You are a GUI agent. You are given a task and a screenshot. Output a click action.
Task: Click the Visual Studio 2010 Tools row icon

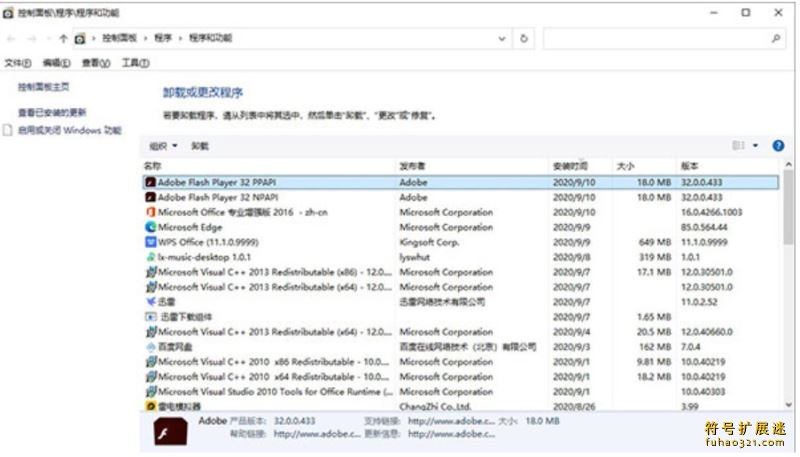[x=150, y=392]
